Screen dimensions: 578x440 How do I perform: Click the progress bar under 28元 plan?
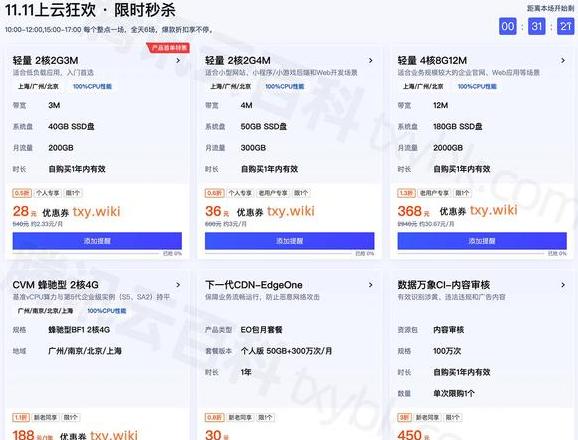click(x=86, y=254)
